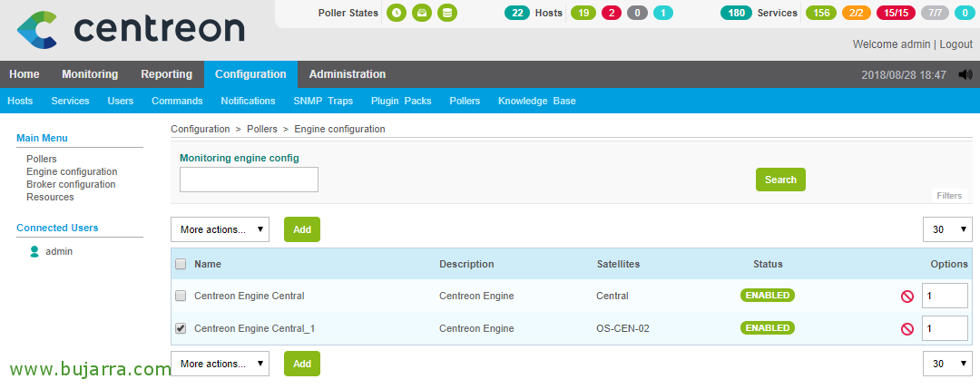Open poller database status icon
This screenshot has height=389, width=980.
pyautogui.click(x=446, y=13)
